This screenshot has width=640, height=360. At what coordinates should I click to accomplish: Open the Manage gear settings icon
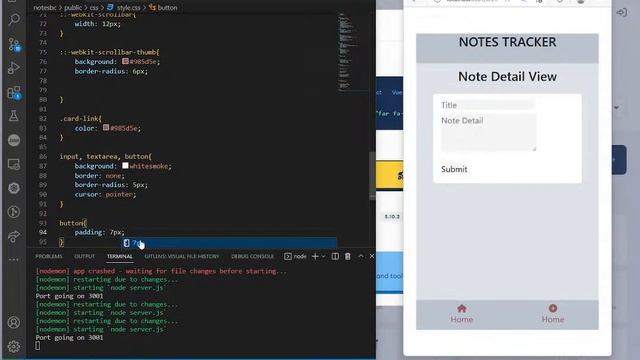(x=14, y=347)
